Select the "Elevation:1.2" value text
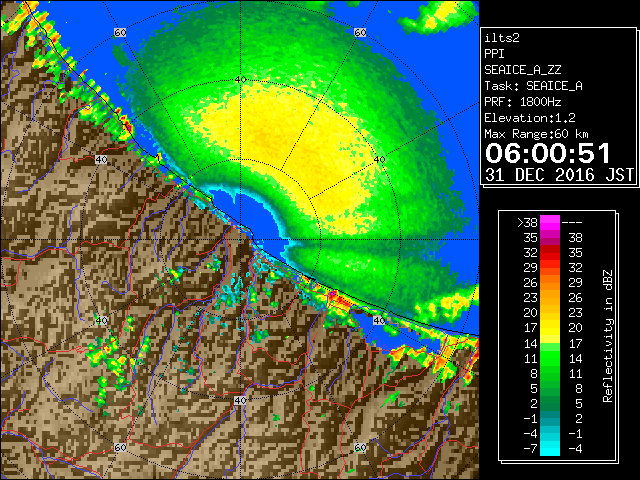This screenshot has height=480, width=640. (x=530, y=118)
